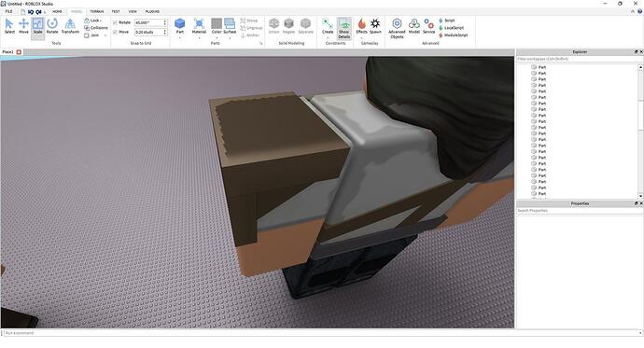Enable the Collisions option
The height and width of the screenshot is (348, 644).
point(96,28)
